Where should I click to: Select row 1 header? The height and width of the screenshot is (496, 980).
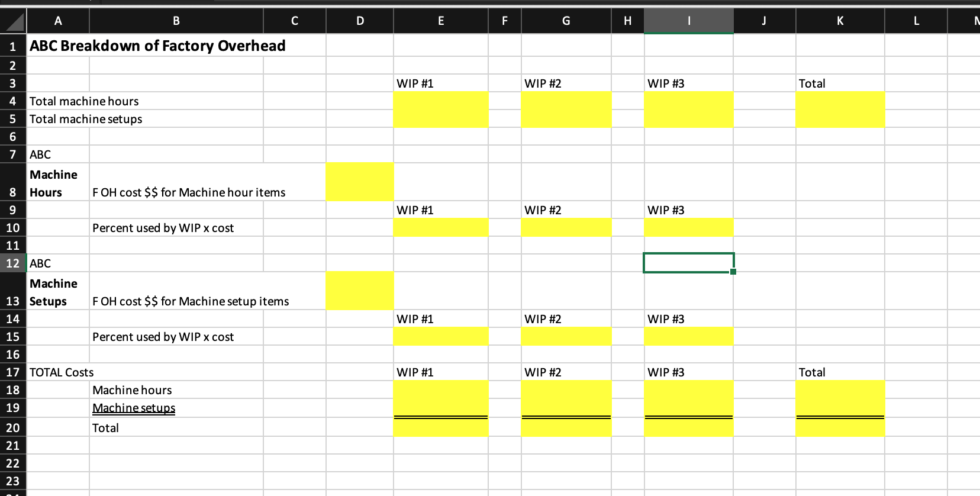click(x=12, y=46)
